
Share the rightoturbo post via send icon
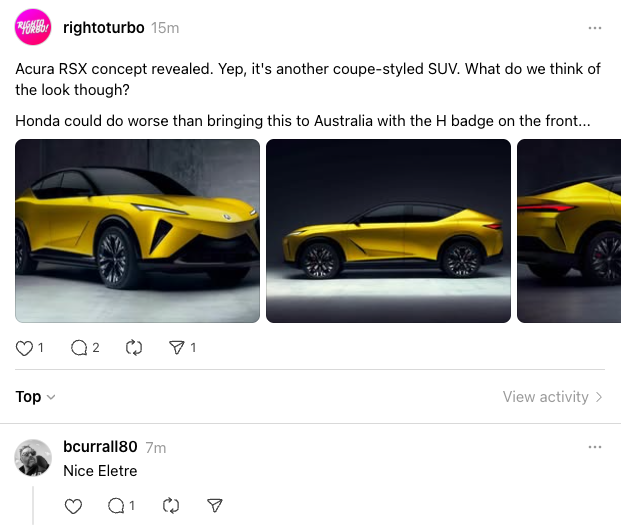click(177, 348)
